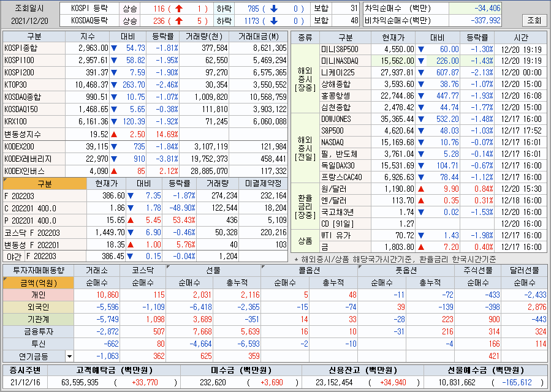Select the 프랑스CAC40 row

(x=433, y=177)
